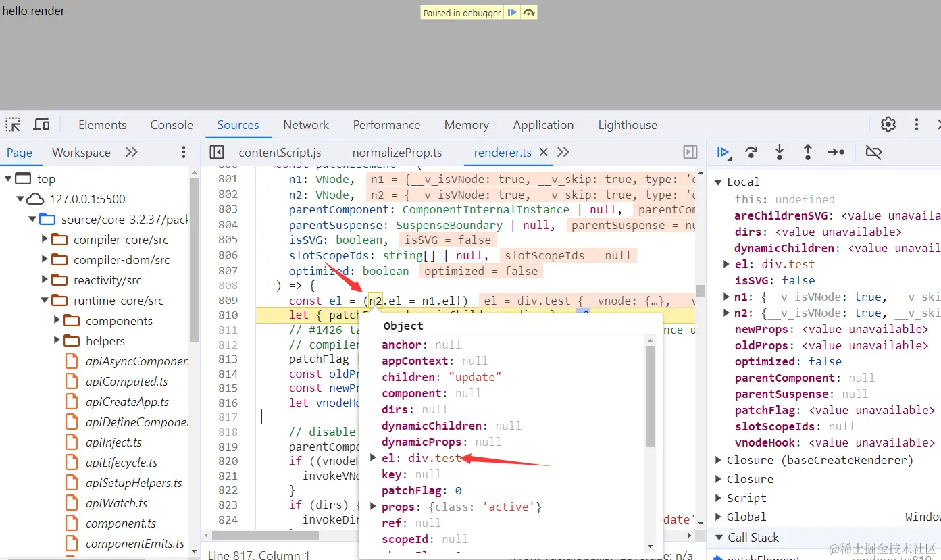Expand the helpers folder
This screenshot has height=560, width=941.
pos(57,341)
